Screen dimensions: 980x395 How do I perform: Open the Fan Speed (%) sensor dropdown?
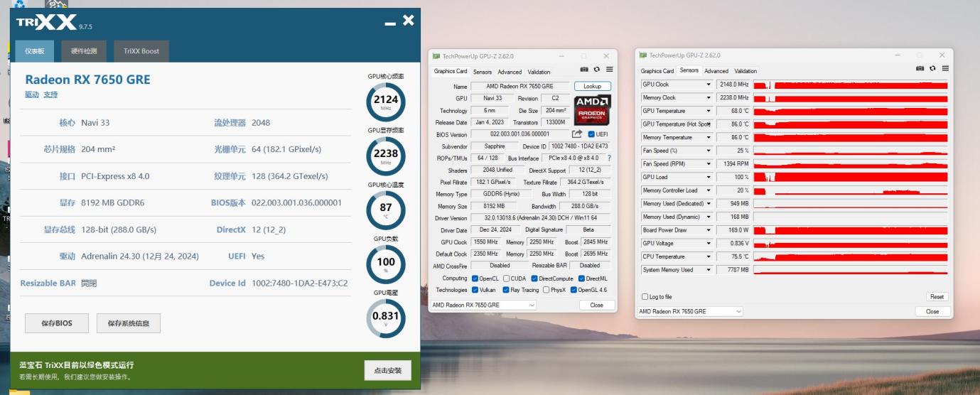click(x=709, y=151)
